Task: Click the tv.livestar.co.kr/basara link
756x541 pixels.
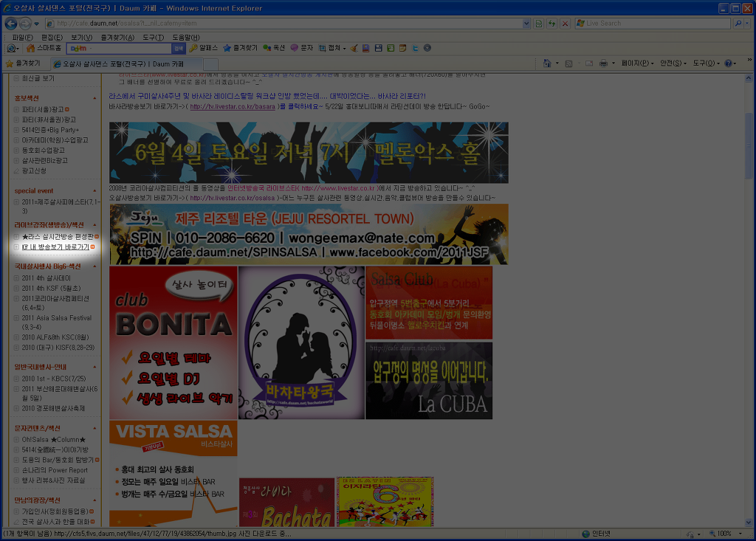Action: point(233,106)
